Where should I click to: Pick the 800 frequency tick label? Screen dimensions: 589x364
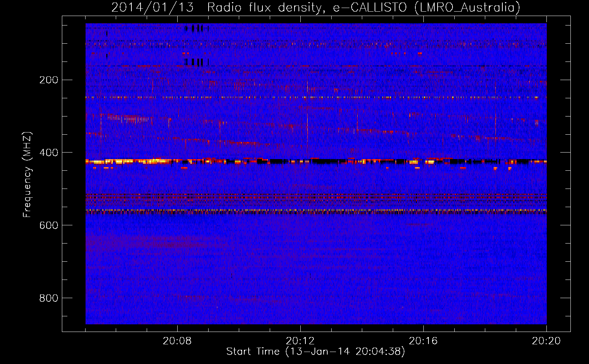pos(49,298)
